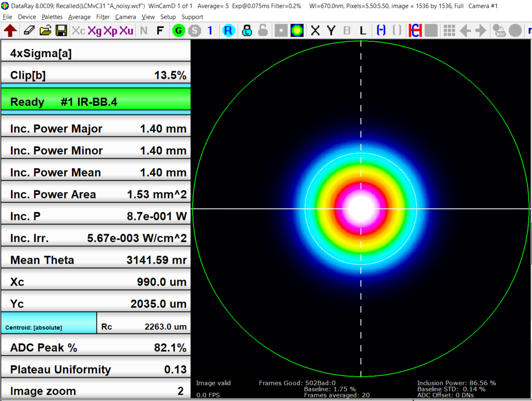Screen dimensions: 532x401
Task: Open the File menu
Action: pos(7,17)
